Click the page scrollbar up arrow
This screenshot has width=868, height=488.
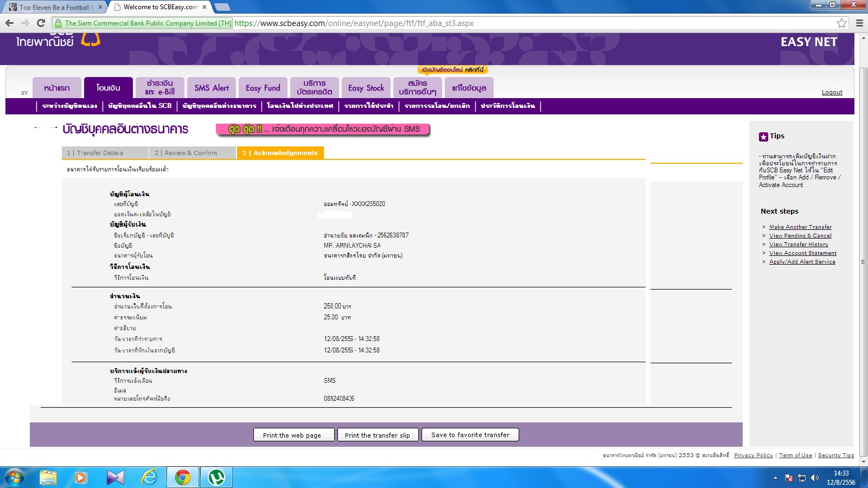pos(863,38)
